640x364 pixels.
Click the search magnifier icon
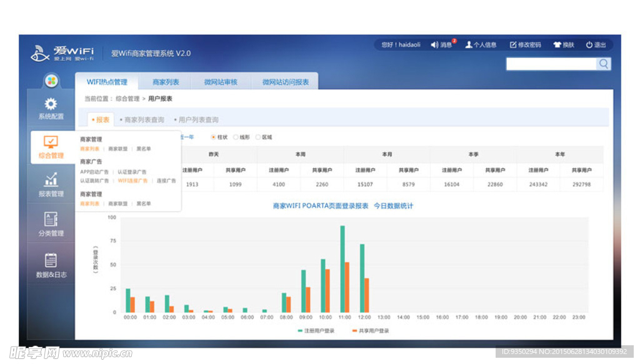tap(602, 64)
